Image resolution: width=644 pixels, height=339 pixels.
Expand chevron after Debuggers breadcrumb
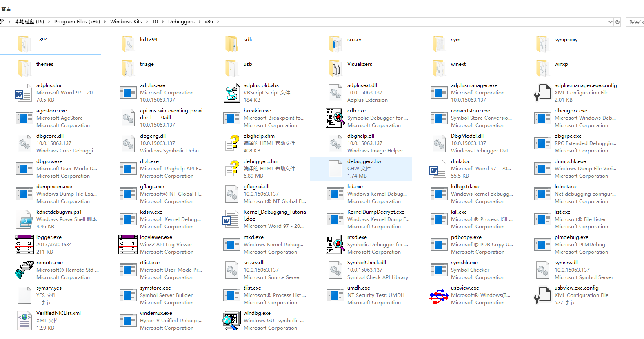click(200, 22)
